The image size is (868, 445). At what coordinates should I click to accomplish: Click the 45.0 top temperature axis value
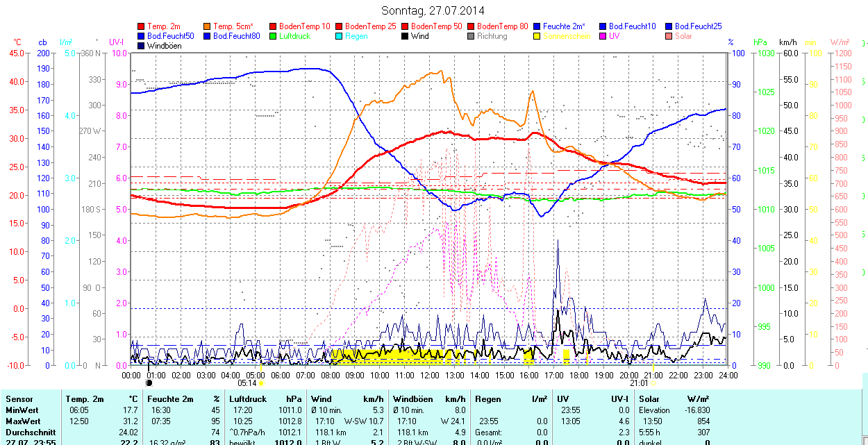point(15,53)
